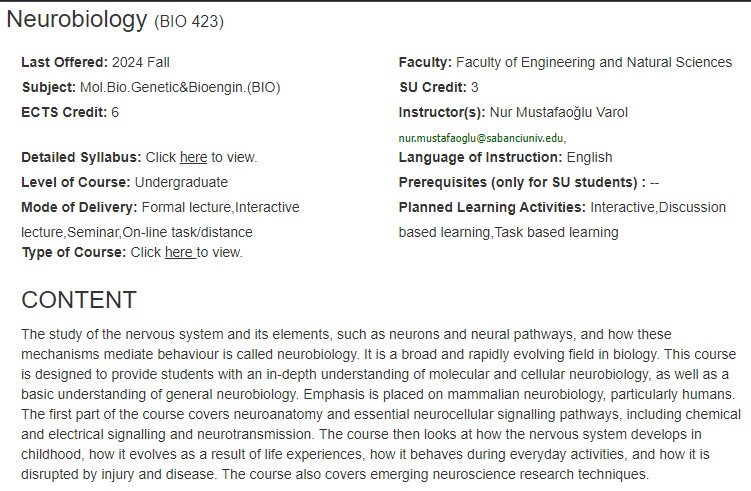751x491 pixels.
Task: Click the English language of instruction value
Action: tap(590, 157)
